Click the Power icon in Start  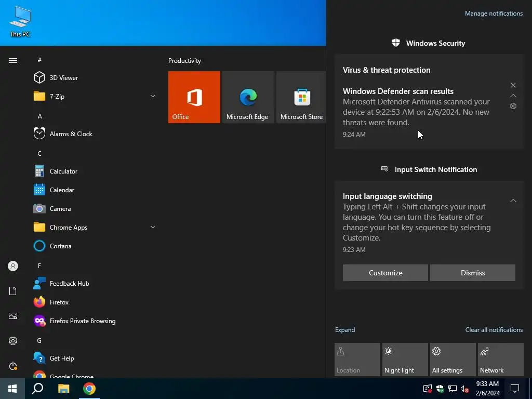(13, 366)
